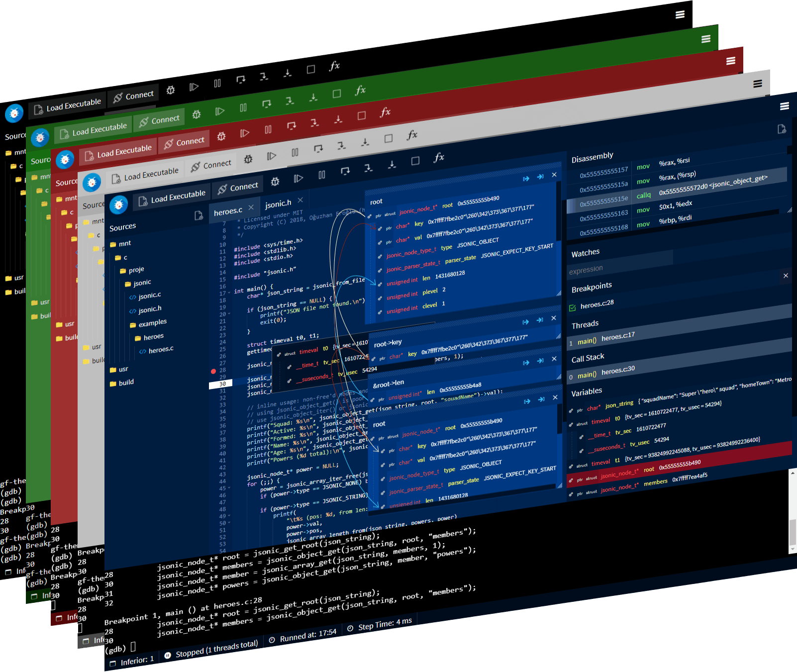Step into in the blue window toolbar
The width and height of the screenshot is (797, 672).
click(x=368, y=168)
